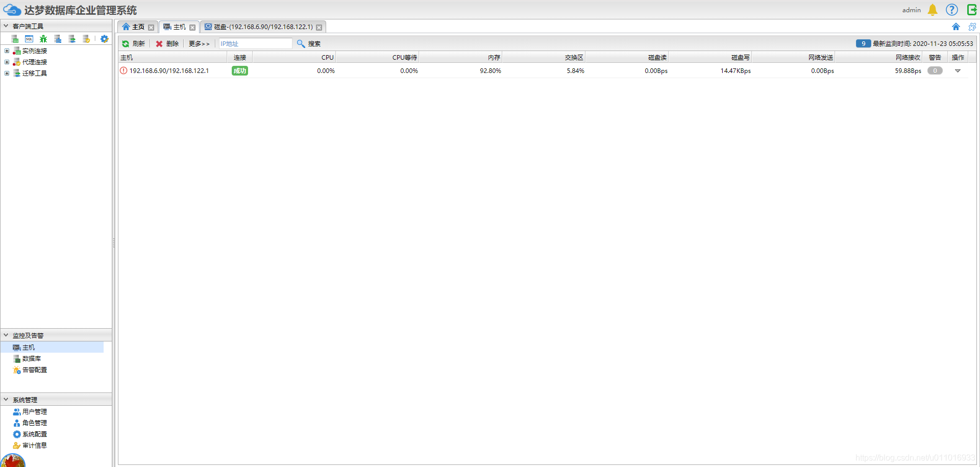Screen dimensions: 980x467
Task: Sort by the 主机 column header
Action: point(173,57)
